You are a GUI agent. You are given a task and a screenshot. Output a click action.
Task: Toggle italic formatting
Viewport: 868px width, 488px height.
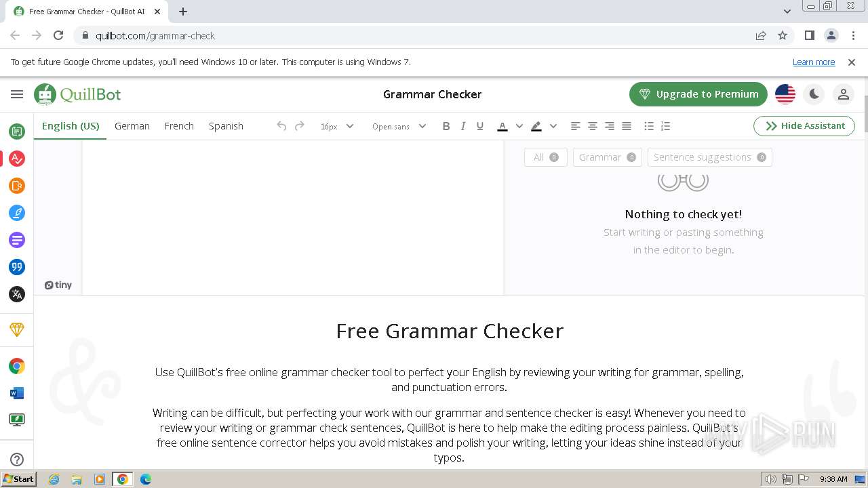tap(463, 126)
